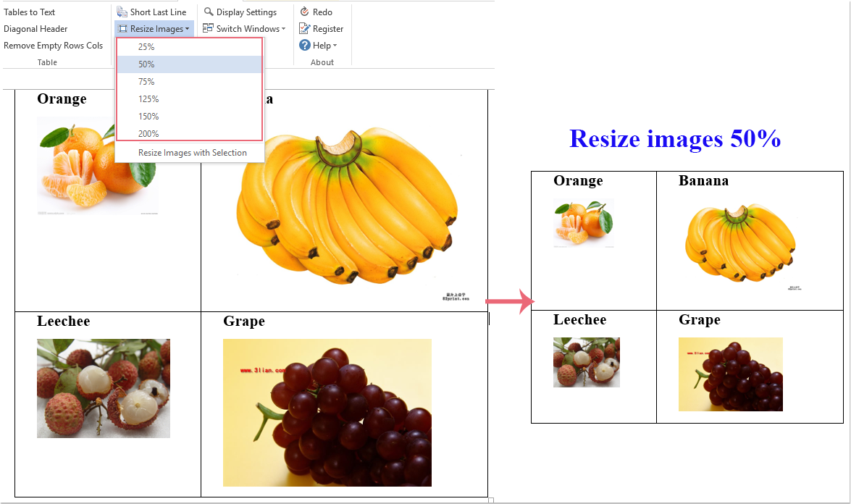This screenshot has height=504, width=851.
Task: Choose the 200% resize option
Action: coord(148,134)
